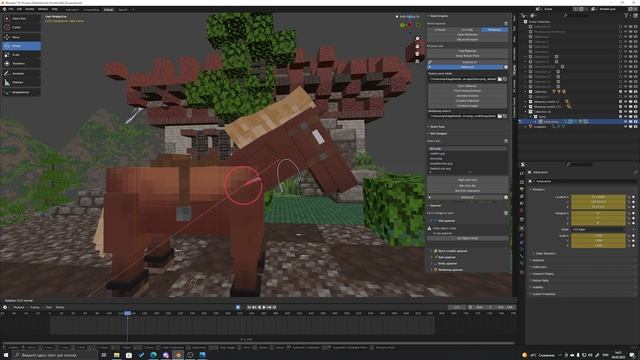This screenshot has height=360, width=640.
Task: Expand the Custom Properties panel
Action: (544, 294)
